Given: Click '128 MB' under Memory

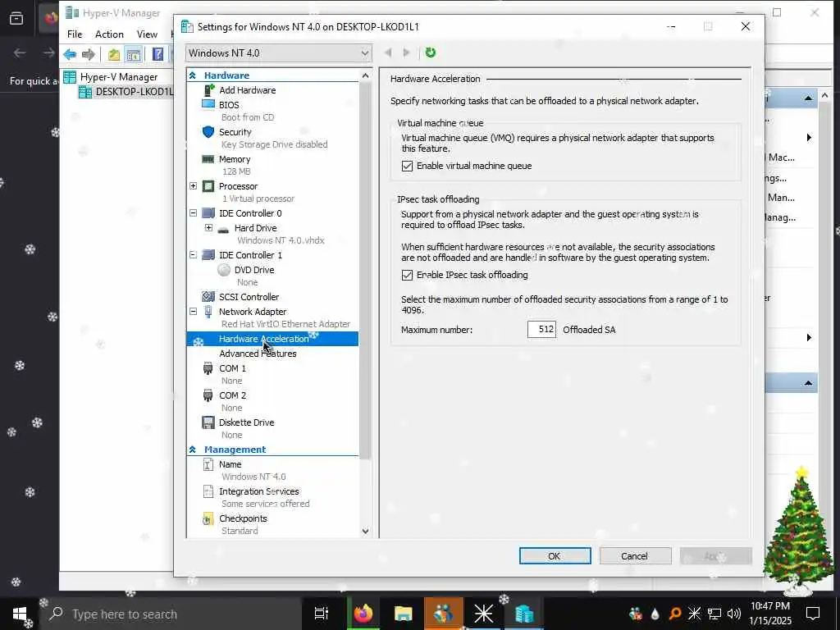Looking at the screenshot, I should 236,171.
